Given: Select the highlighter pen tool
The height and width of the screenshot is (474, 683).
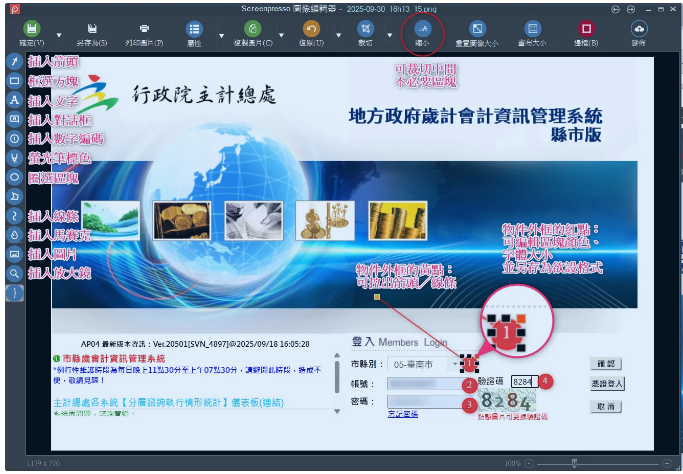Looking at the screenshot, I should (x=14, y=158).
